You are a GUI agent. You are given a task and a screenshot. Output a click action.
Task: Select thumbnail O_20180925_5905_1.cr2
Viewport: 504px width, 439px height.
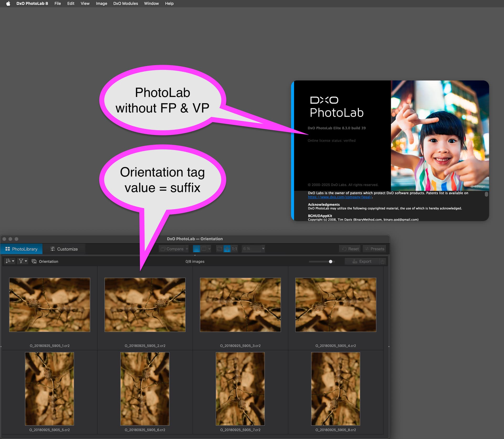pos(50,305)
